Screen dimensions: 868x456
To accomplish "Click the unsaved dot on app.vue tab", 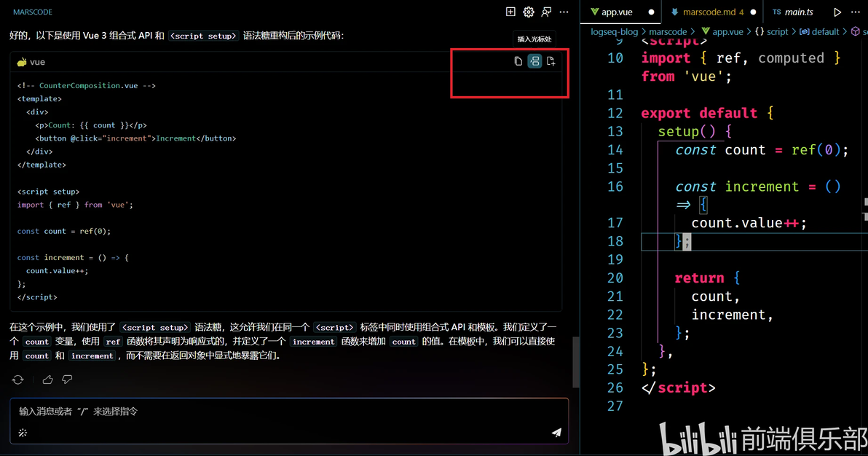I will (651, 12).
